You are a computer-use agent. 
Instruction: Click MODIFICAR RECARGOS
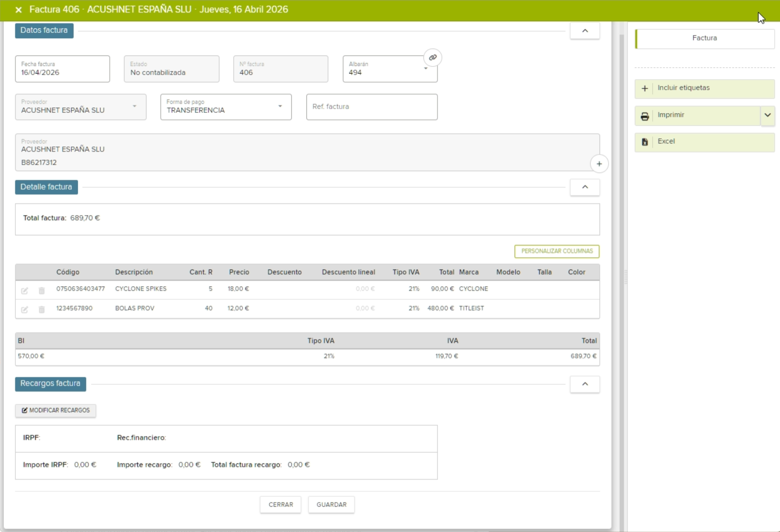(x=55, y=411)
